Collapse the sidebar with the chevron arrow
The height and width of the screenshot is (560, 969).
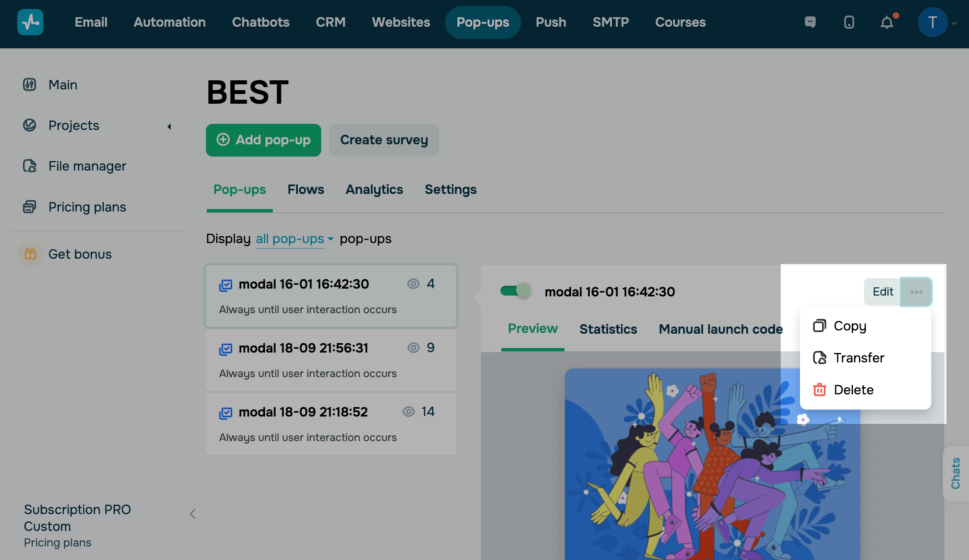(x=192, y=514)
